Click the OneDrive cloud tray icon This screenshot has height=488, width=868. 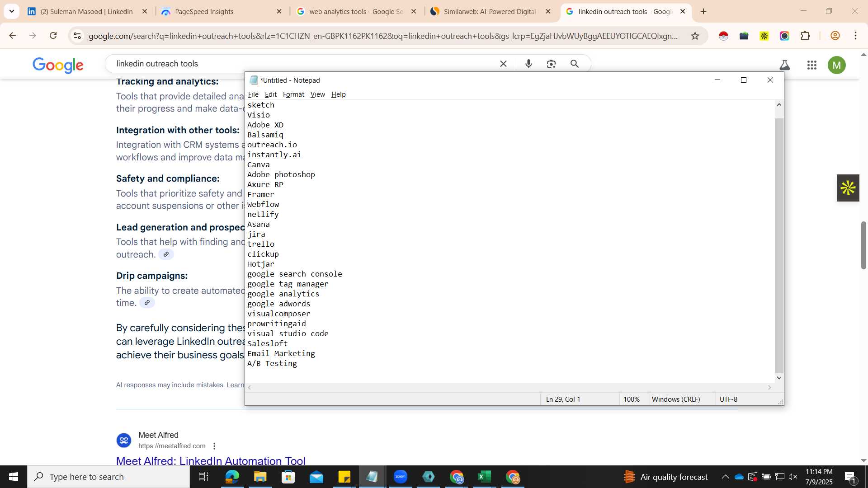coord(739,477)
